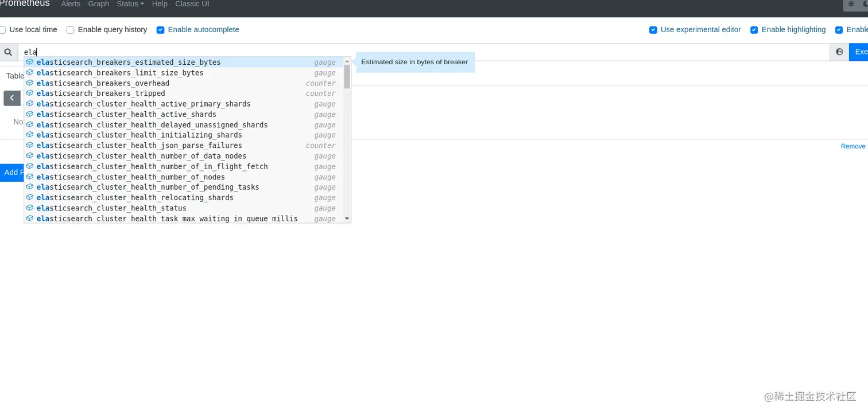Select elasticsearch_breakers_limit_size_bytes suggestion
868x414 pixels.
point(184,72)
